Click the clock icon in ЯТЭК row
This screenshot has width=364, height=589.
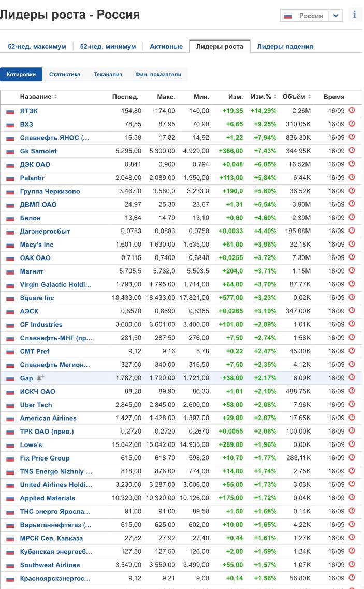pyautogui.click(x=352, y=110)
